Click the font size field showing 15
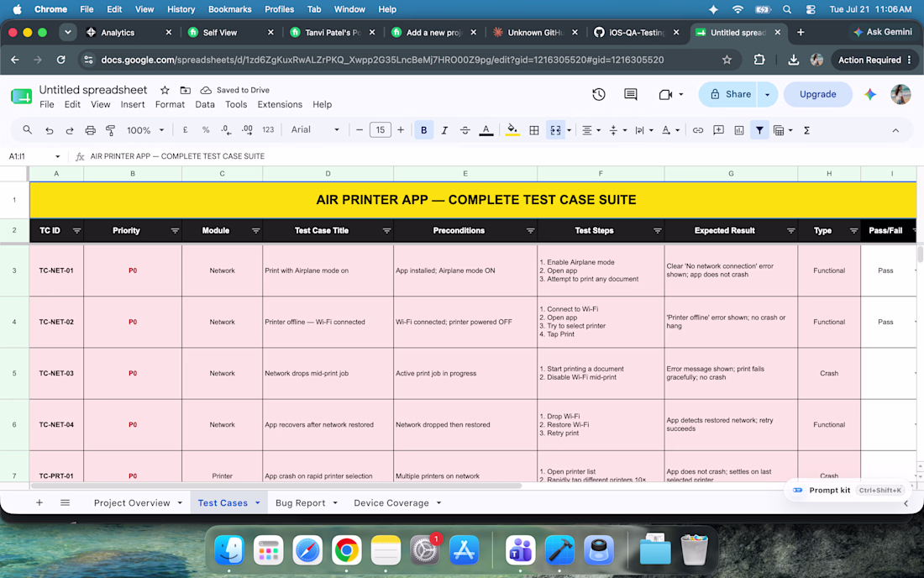924x578 pixels. (380, 130)
